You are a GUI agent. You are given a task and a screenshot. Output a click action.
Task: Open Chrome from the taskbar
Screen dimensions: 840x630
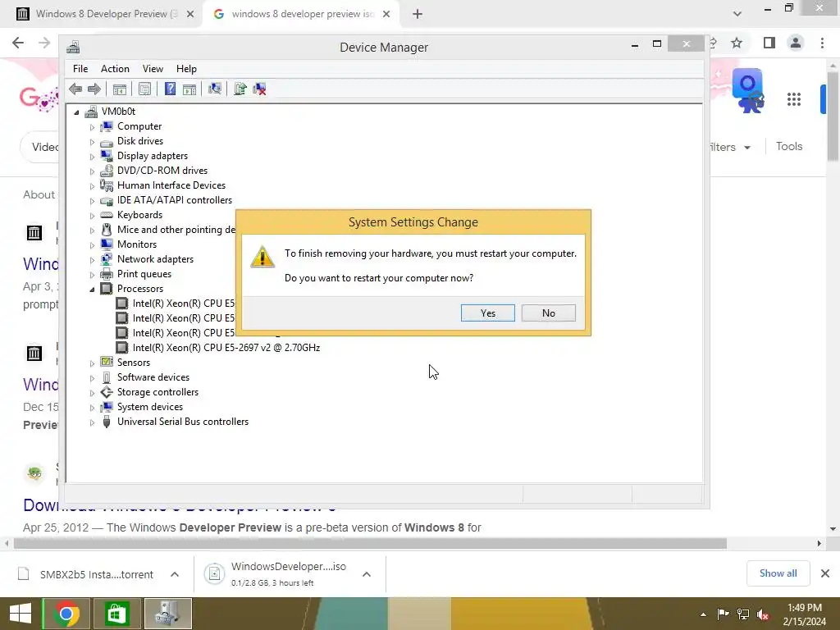[x=66, y=614]
